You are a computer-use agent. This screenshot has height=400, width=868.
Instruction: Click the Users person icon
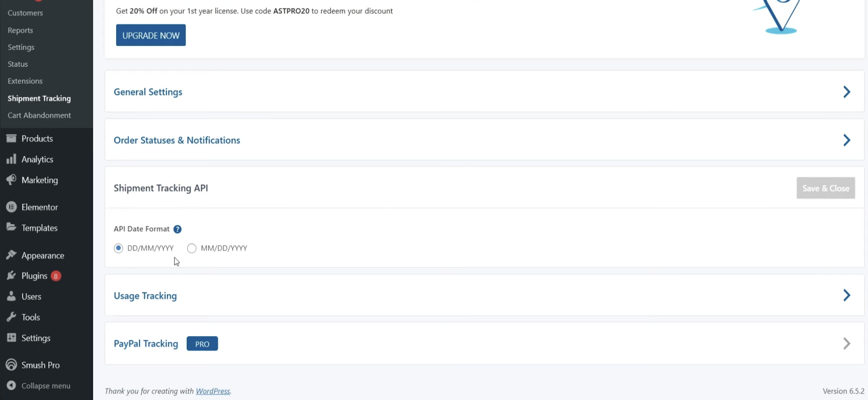click(x=11, y=296)
